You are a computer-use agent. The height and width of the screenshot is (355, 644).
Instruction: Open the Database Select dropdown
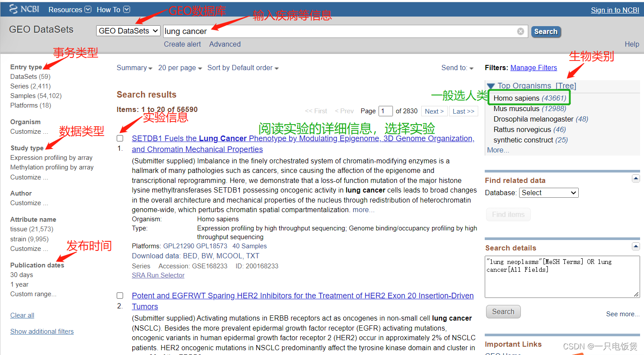[x=549, y=193]
